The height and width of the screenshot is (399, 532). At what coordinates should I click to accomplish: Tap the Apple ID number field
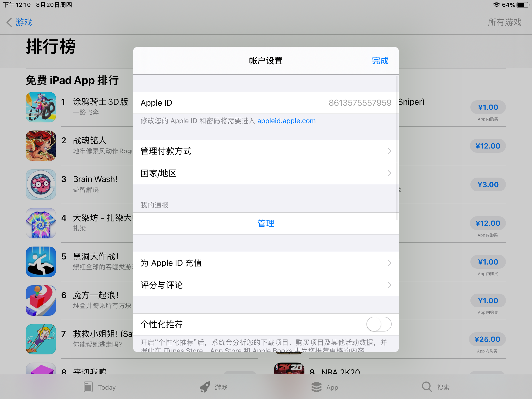(x=360, y=103)
